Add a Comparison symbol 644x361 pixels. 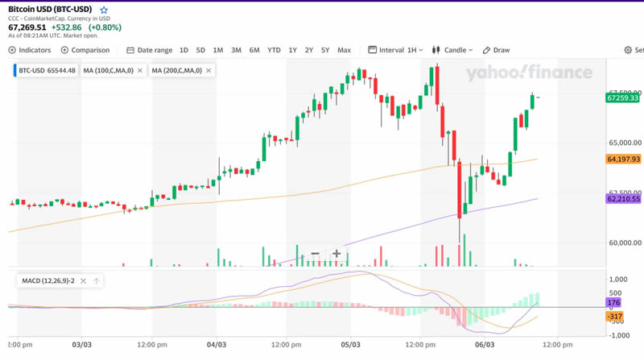click(85, 50)
